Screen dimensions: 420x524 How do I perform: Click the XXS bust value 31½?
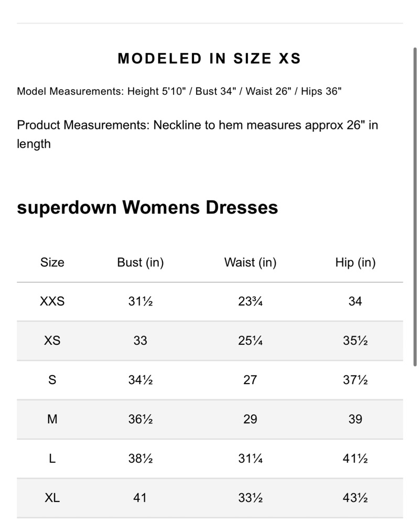click(x=141, y=301)
